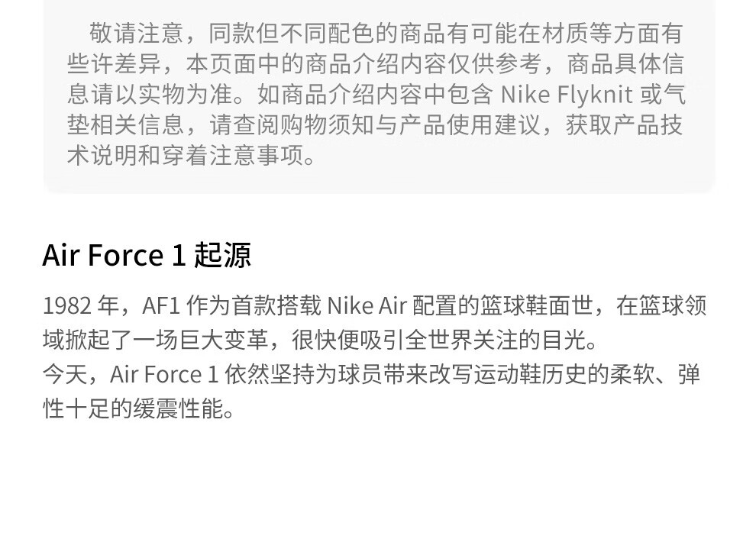Click the "今天" word starting the third line

[65, 375]
